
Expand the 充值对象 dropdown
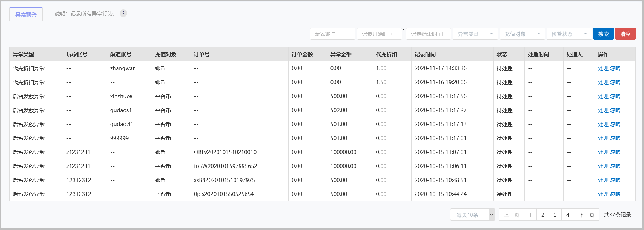(x=523, y=34)
